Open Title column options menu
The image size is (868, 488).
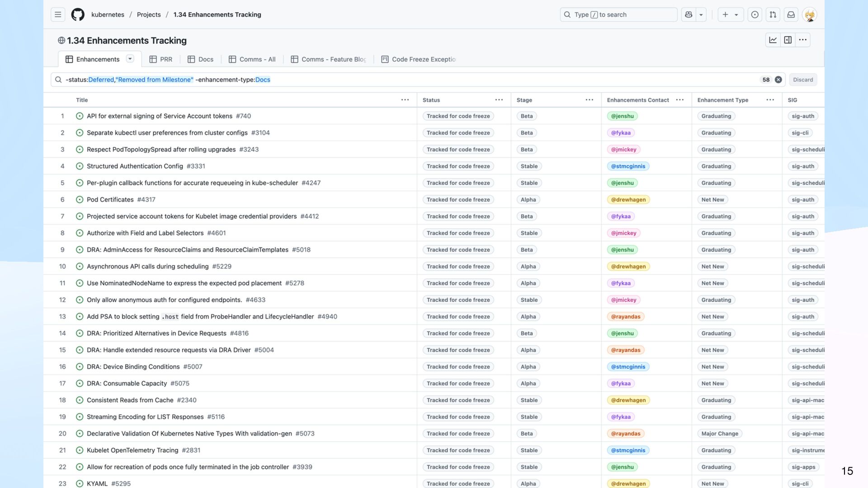pyautogui.click(x=405, y=100)
